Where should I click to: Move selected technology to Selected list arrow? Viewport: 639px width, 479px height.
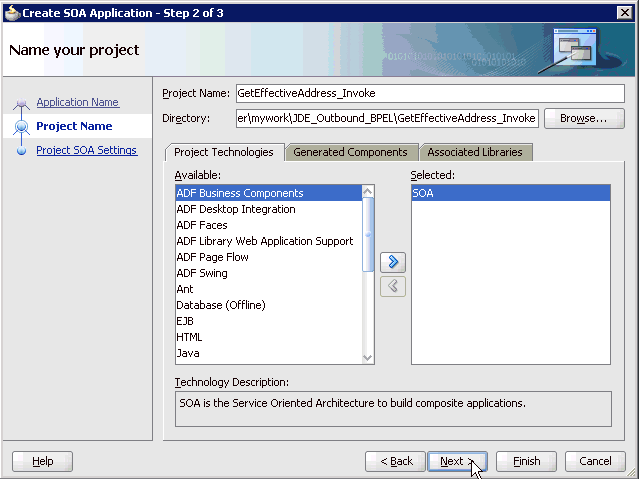(392, 262)
